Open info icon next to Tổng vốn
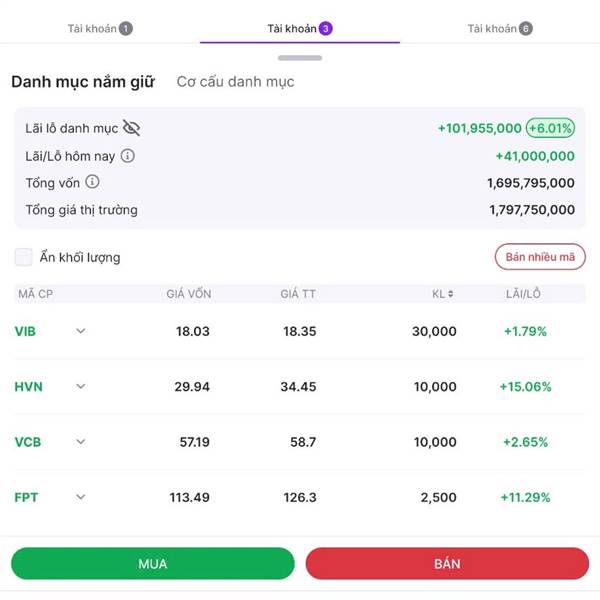This screenshot has width=600, height=600. 92,182
